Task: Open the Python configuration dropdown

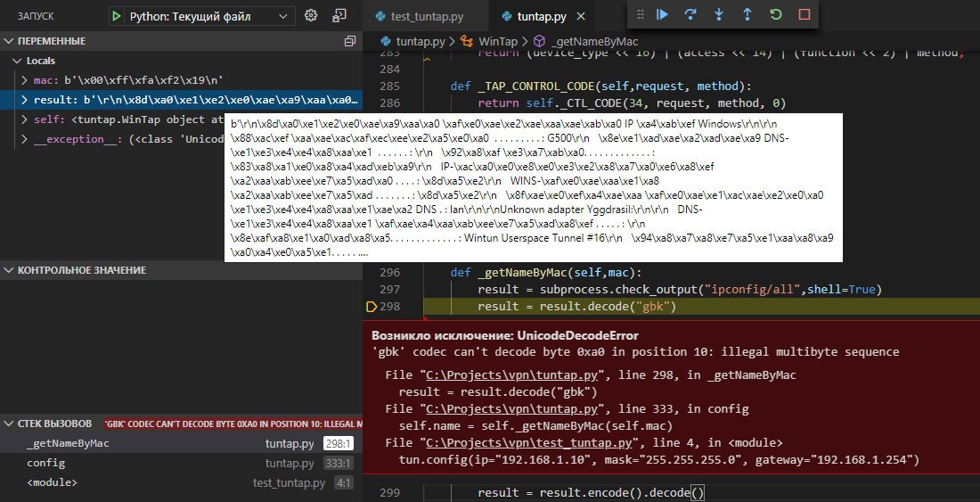Action: (200, 16)
